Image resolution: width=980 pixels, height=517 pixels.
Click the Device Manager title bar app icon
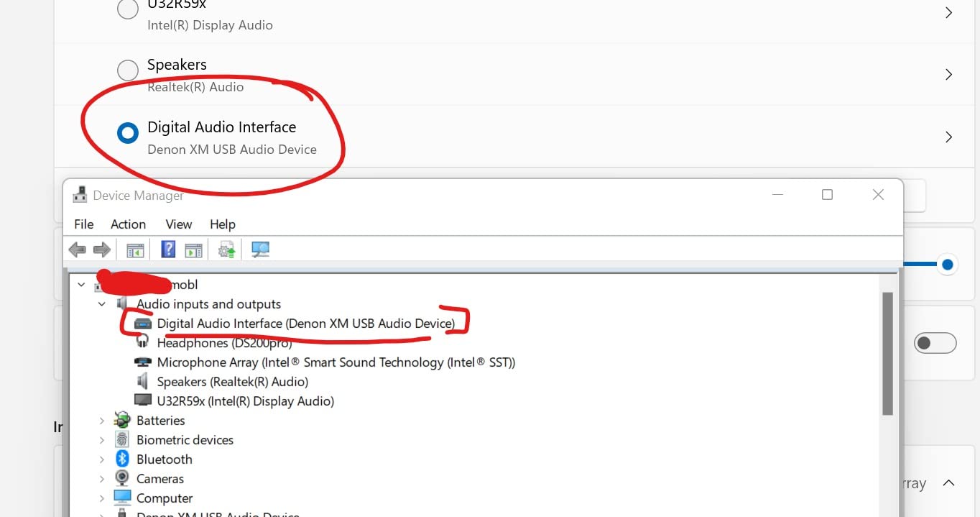[x=80, y=195]
